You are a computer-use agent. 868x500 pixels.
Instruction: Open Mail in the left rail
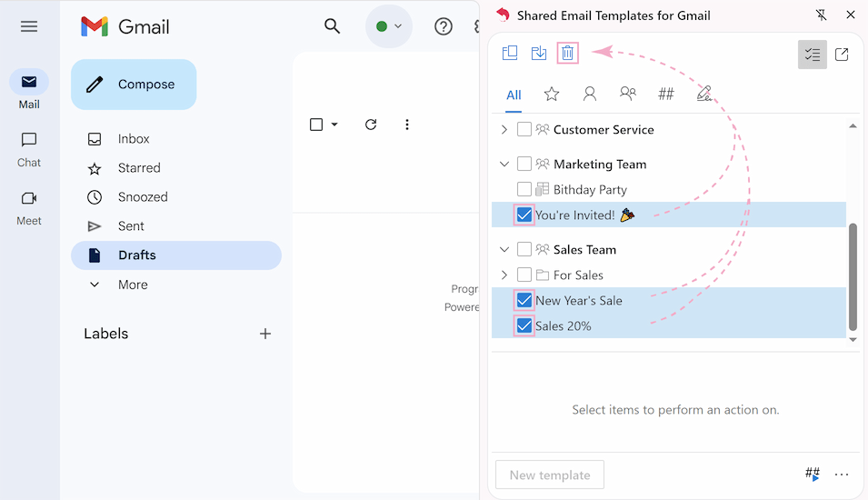(29, 89)
